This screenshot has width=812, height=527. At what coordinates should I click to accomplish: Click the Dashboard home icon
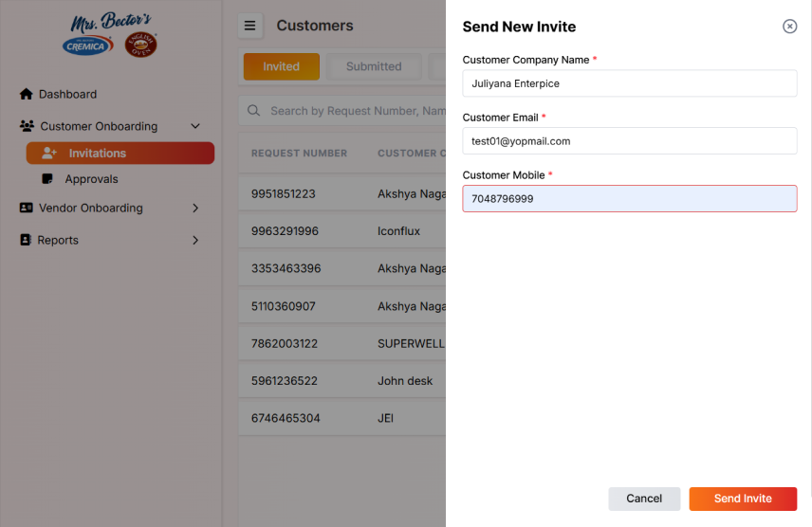tap(27, 95)
